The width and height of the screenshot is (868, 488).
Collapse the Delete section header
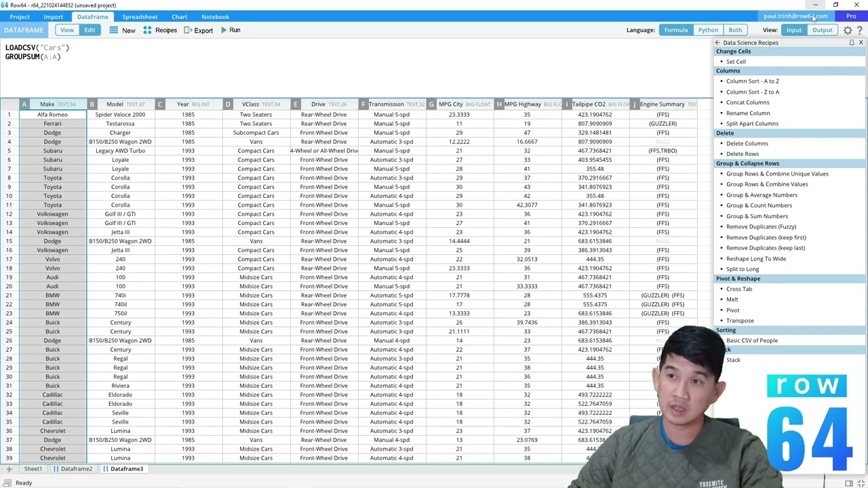tap(790, 133)
